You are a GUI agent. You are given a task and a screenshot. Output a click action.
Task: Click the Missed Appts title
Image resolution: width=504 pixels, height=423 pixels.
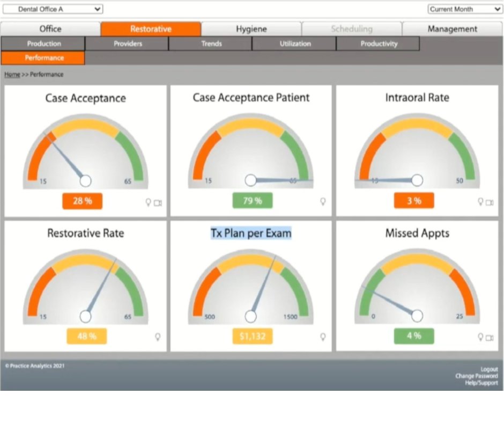417,233
